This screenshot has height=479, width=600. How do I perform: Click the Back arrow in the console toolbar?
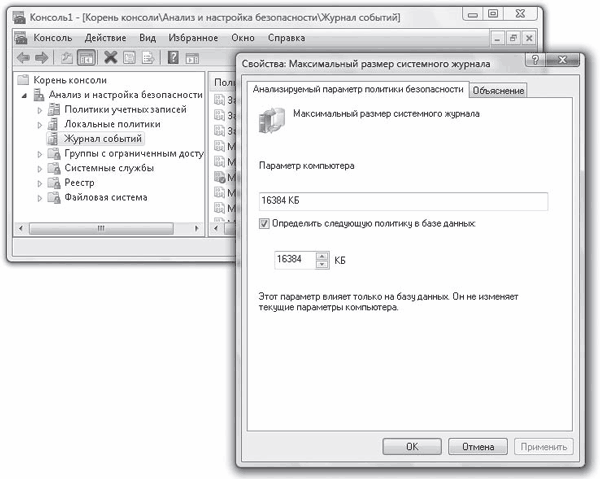[x=23, y=58]
